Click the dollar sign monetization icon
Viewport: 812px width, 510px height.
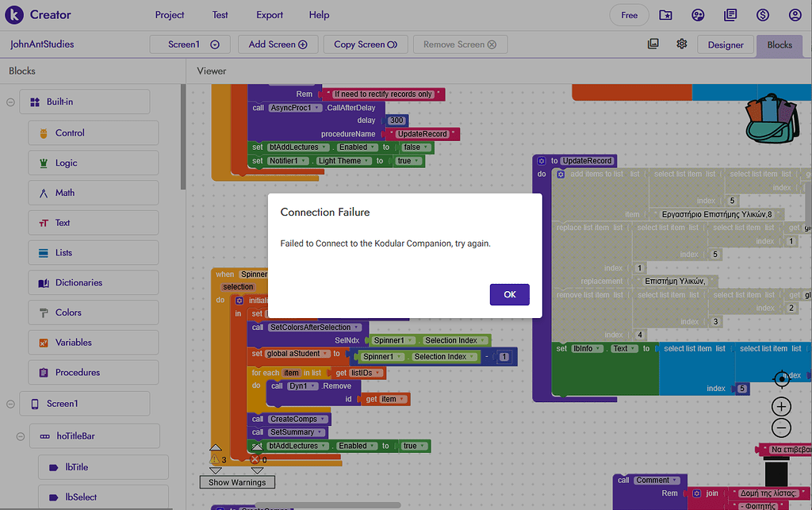(x=762, y=15)
